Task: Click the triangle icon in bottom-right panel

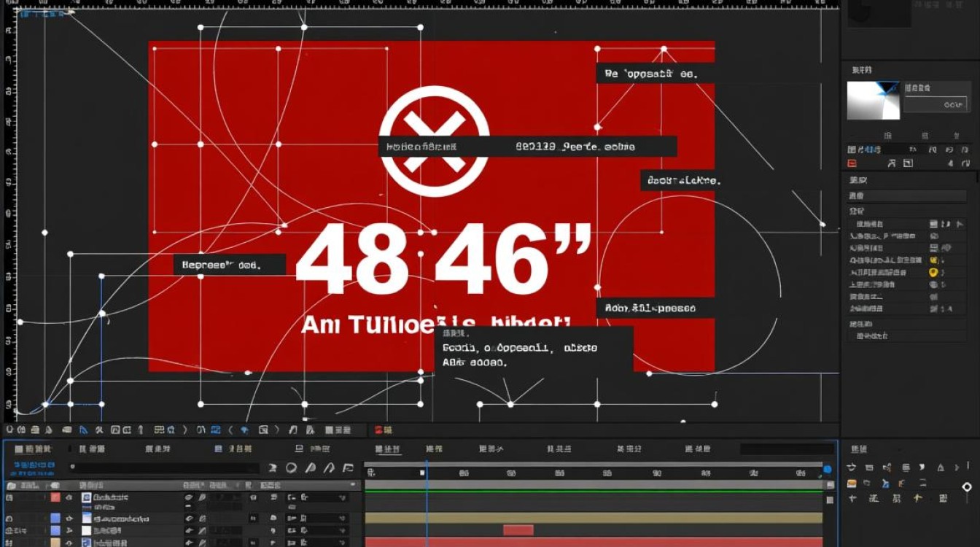Action: [941, 468]
